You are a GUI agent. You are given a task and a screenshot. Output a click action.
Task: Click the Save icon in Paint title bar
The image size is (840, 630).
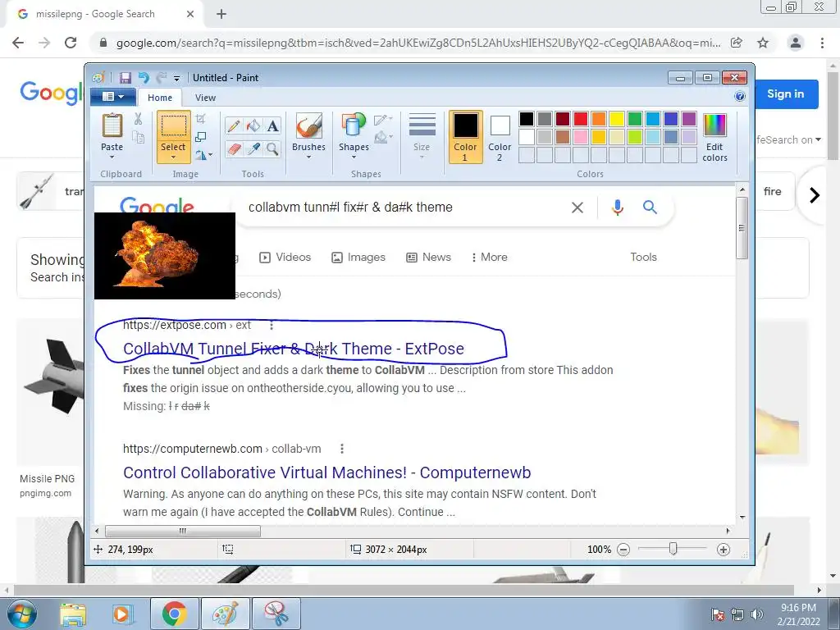[126, 78]
